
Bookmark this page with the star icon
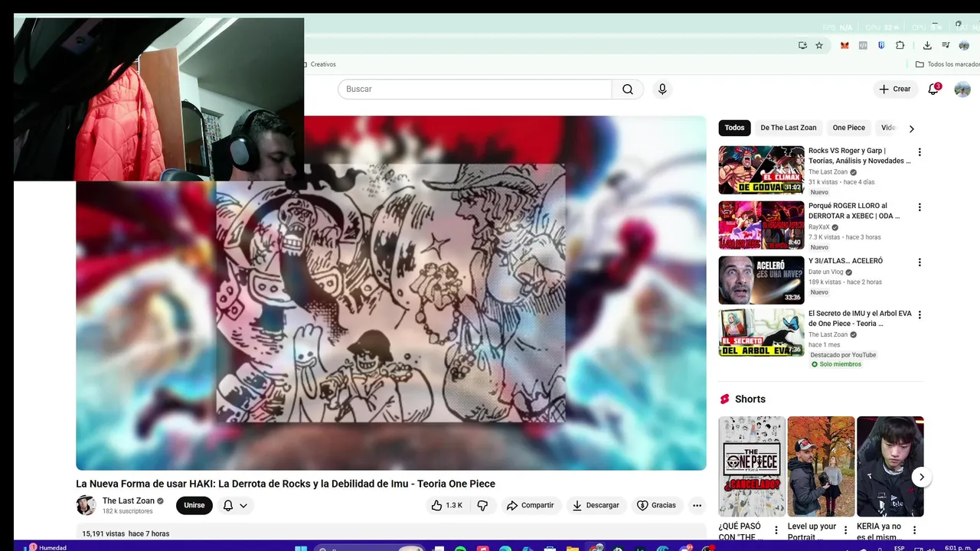coord(819,45)
